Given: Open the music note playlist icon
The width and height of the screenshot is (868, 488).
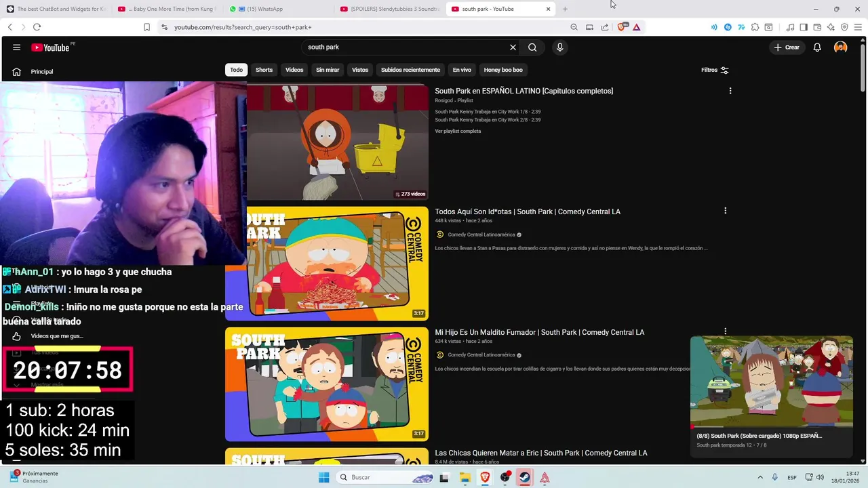Looking at the screenshot, I should [790, 27].
